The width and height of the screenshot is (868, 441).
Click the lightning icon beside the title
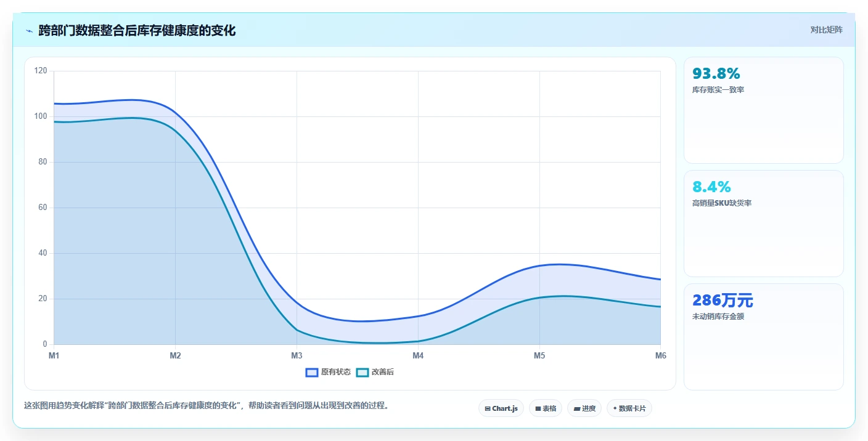pyautogui.click(x=29, y=31)
